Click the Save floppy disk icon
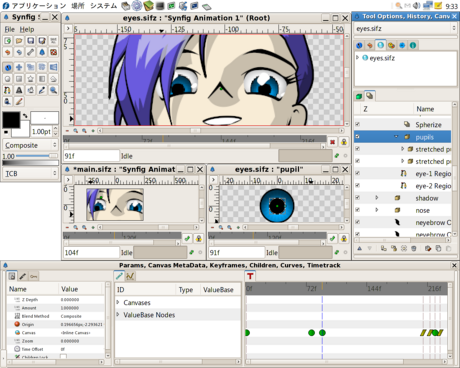 30,41
